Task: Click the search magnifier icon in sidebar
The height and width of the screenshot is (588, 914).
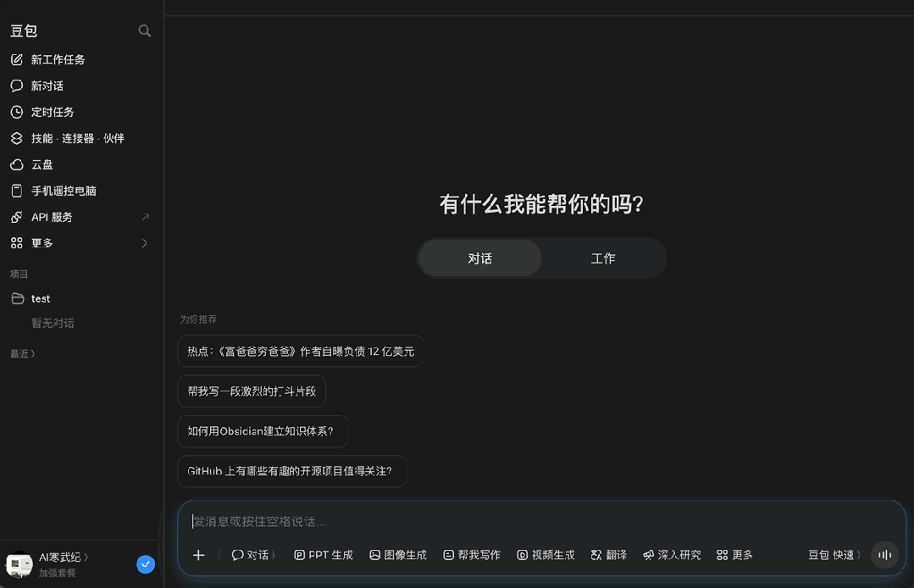Action: tap(145, 31)
